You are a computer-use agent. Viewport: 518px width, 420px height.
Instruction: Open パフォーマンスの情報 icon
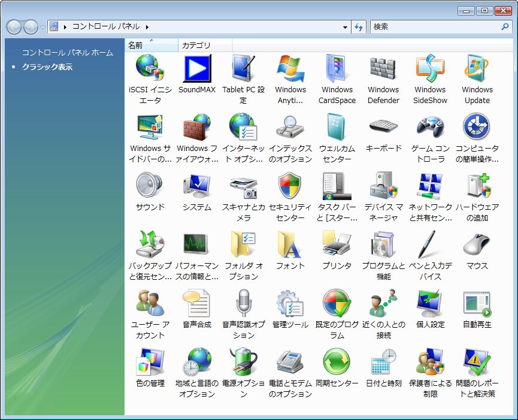pos(196,244)
